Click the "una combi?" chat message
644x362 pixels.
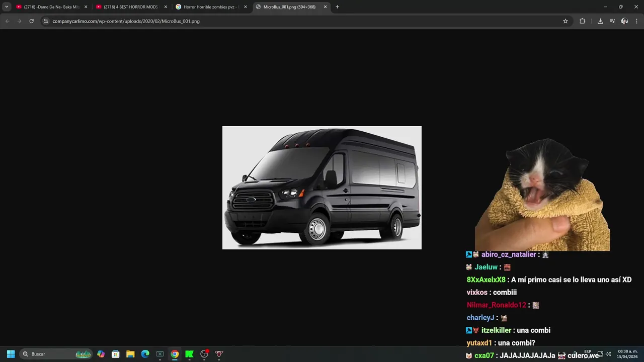click(x=516, y=343)
